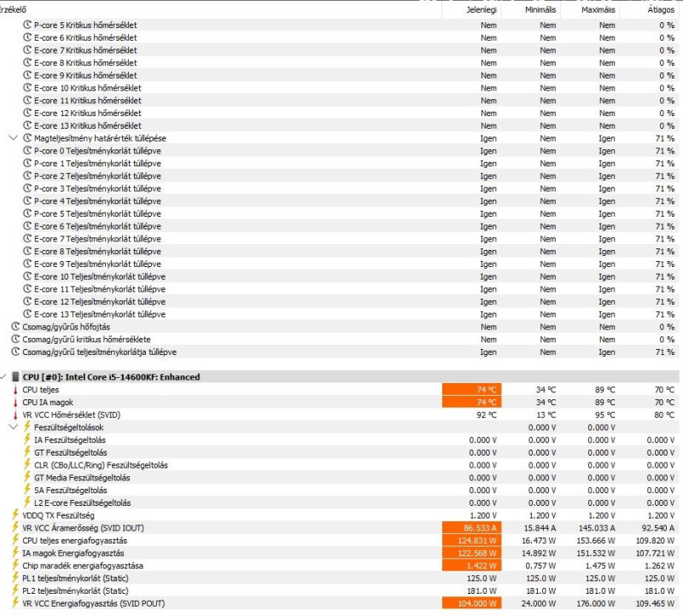
Task: Collapse the CPU [#0] Intel Core i5-14600KF section
Action: point(3,377)
